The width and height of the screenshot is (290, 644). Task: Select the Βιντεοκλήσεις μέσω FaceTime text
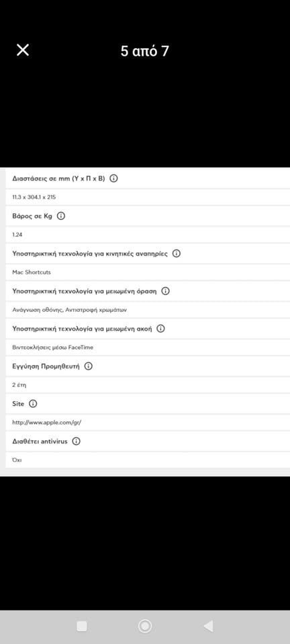pyautogui.click(x=53, y=347)
